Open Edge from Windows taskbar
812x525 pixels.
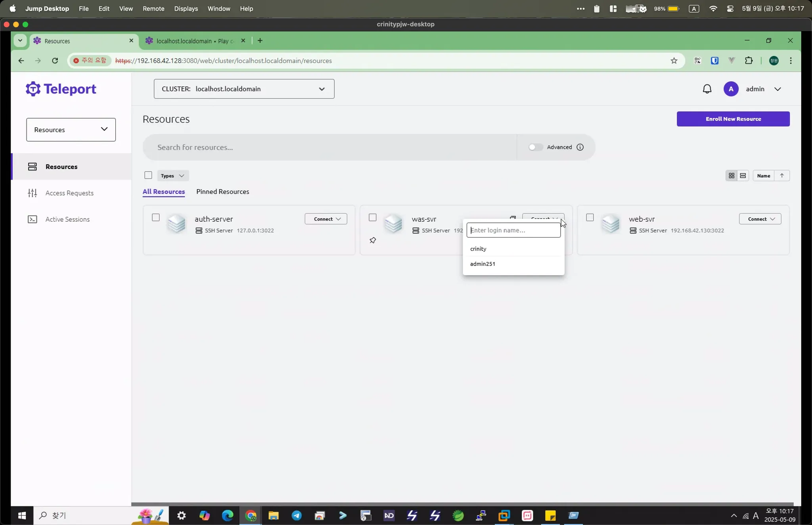coord(228,515)
